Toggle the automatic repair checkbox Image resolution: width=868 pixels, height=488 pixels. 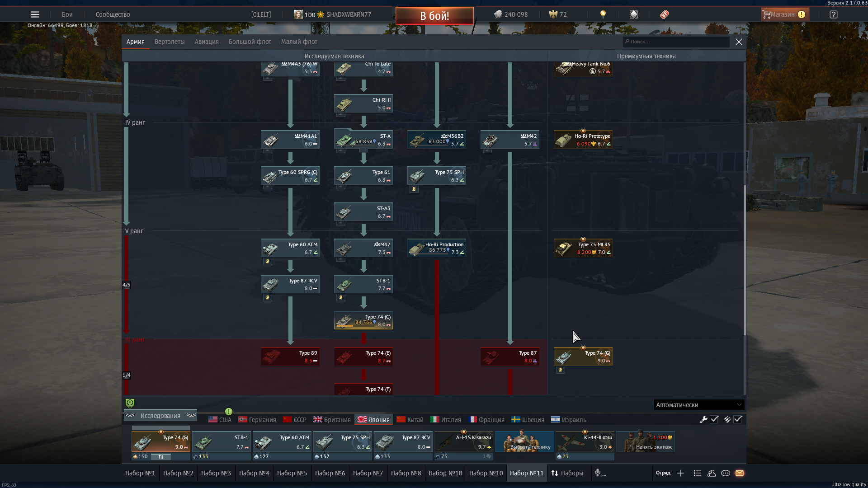(714, 419)
